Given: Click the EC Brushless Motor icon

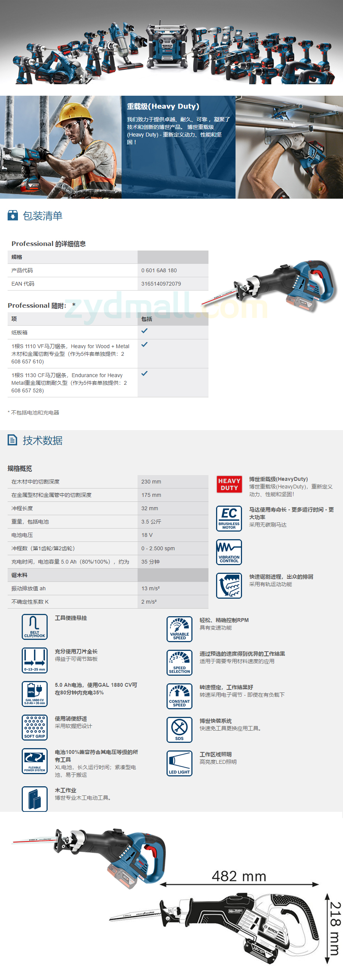Looking at the screenshot, I should pyautogui.click(x=229, y=518).
